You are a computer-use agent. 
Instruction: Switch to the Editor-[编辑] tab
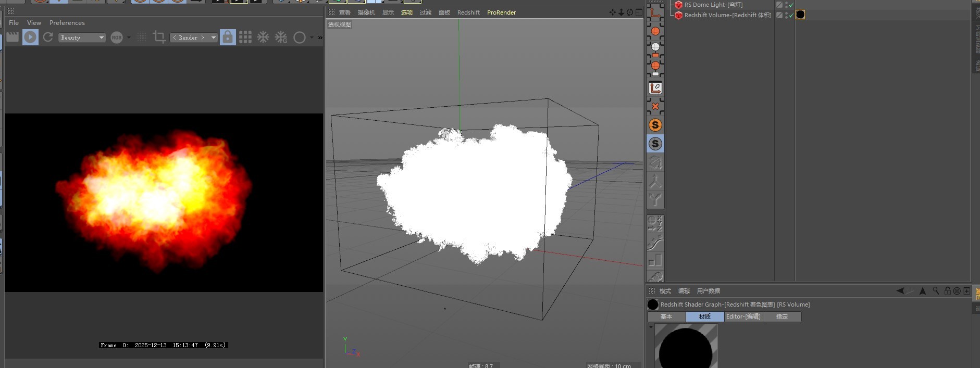(743, 316)
